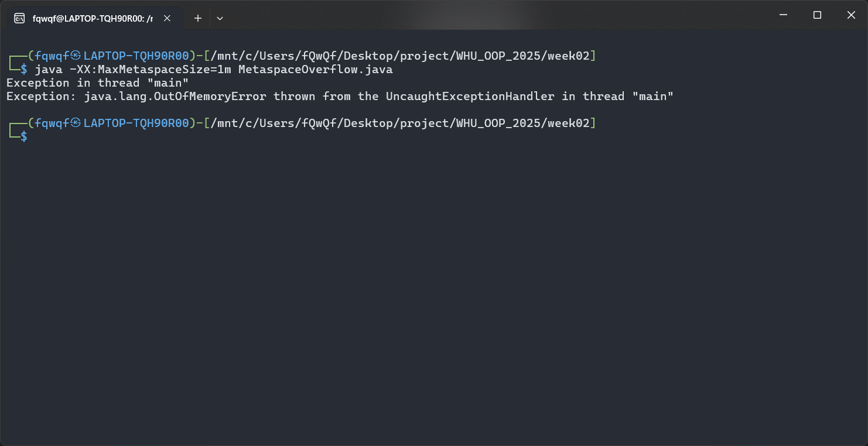Click the empty title bar area
The image size is (868, 446).
click(x=498, y=15)
